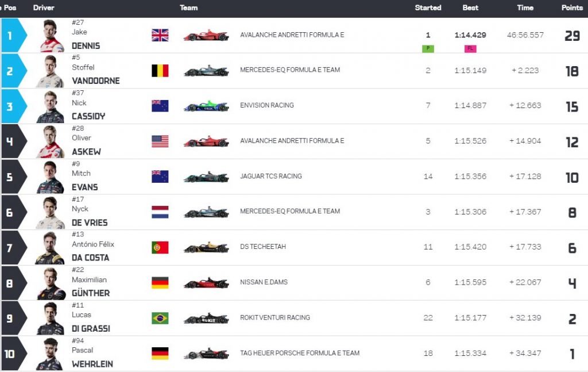This screenshot has height=372, width=588.
Task: Click the DS TECHEETAH team name
Action: (x=263, y=247)
